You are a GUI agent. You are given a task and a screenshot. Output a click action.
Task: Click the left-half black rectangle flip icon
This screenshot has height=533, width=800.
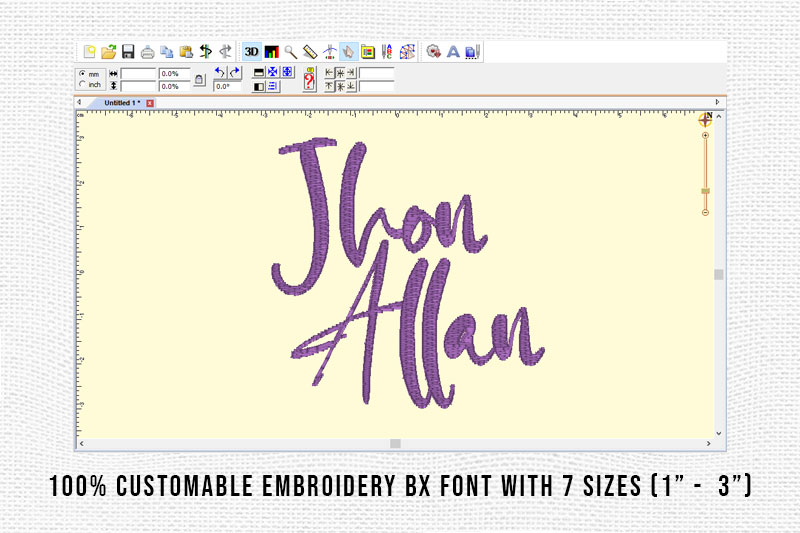pos(259,87)
